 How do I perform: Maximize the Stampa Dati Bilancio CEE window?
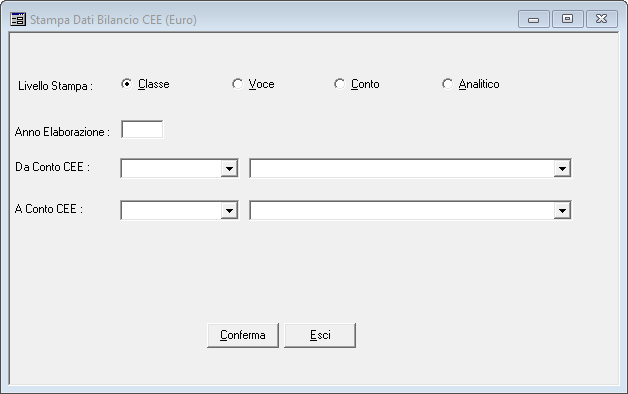(x=568, y=19)
